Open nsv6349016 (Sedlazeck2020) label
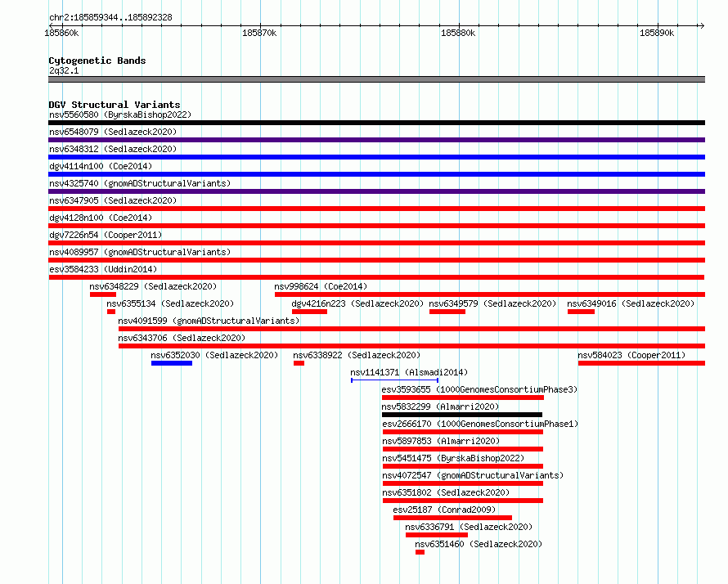Image resolution: width=728 pixels, height=584 pixels. click(631, 303)
